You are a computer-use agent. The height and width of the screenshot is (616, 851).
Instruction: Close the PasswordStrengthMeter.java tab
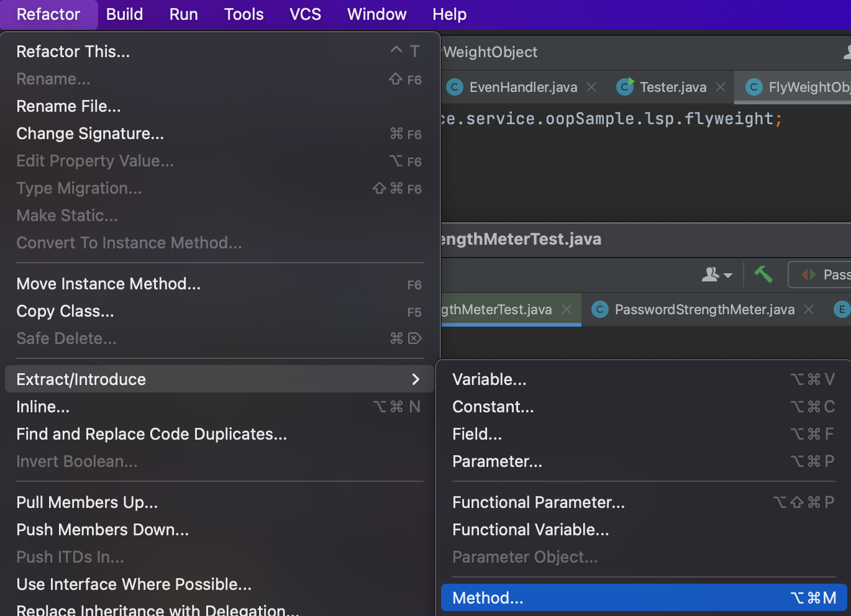pos(809,309)
